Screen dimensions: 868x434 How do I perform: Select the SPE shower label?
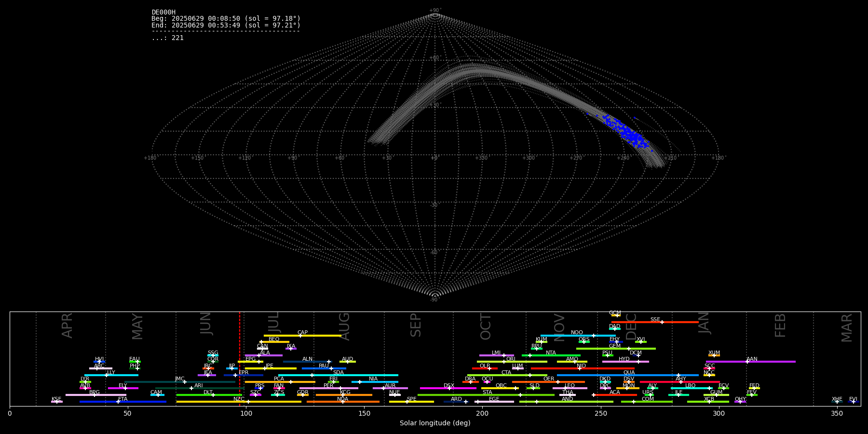coord(411,399)
